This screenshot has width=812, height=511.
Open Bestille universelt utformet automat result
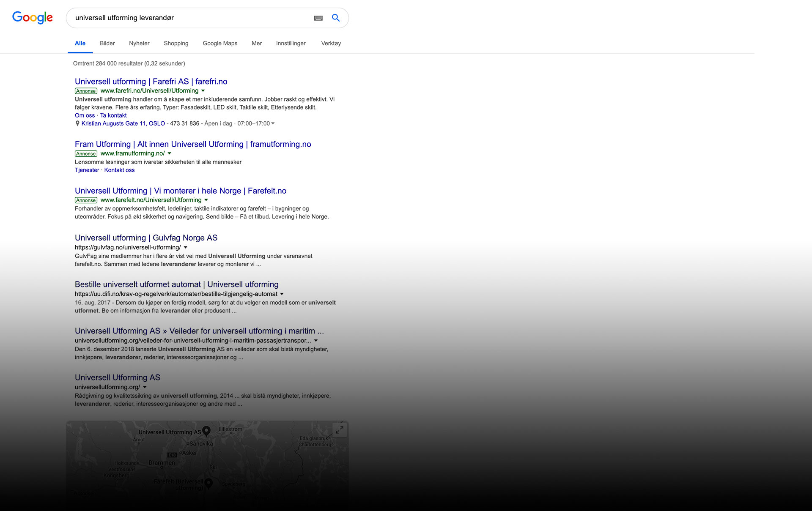[177, 284]
